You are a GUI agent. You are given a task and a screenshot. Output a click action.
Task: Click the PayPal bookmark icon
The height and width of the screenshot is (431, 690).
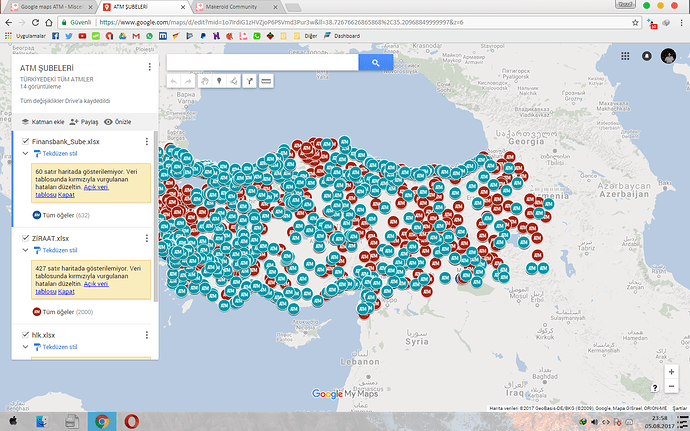(203, 36)
